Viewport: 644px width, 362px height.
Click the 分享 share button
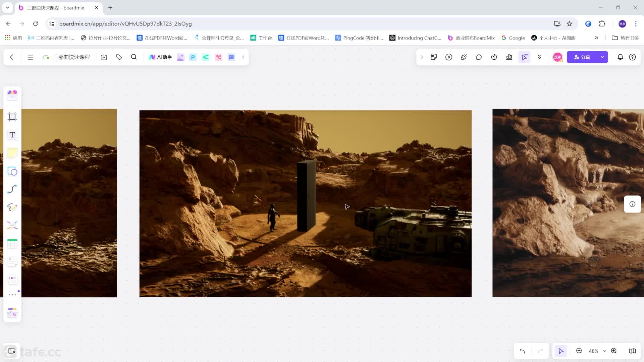(x=582, y=57)
